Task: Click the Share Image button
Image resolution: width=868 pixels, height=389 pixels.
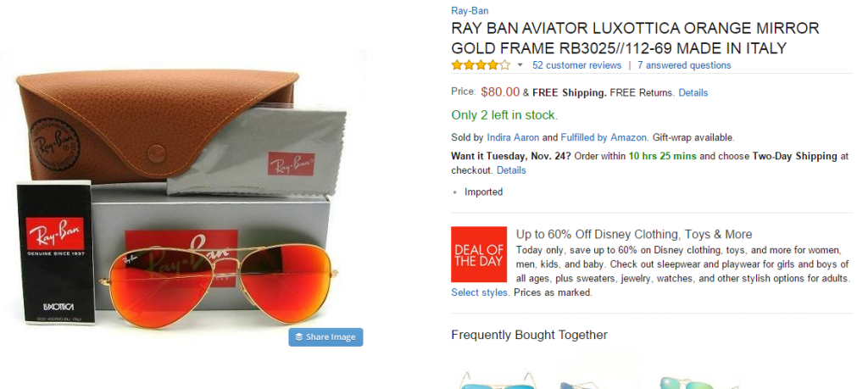Action: click(x=325, y=337)
